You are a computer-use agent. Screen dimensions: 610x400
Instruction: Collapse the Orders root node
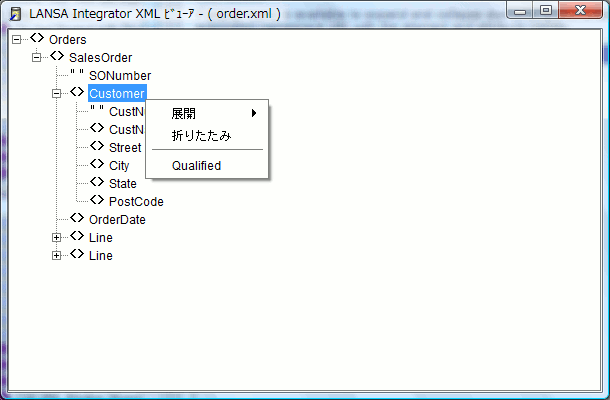click(x=16, y=39)
